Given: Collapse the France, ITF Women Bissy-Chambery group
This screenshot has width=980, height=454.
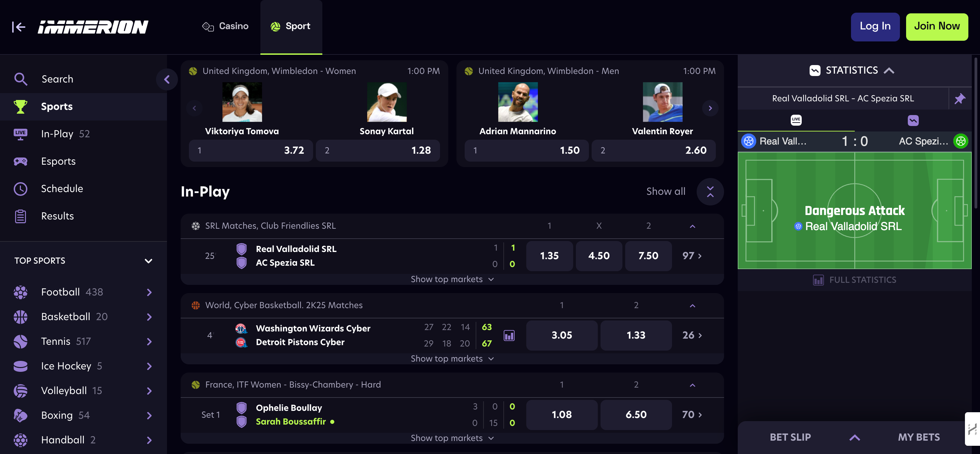Looking at the screenshot, I should point(692,385).
